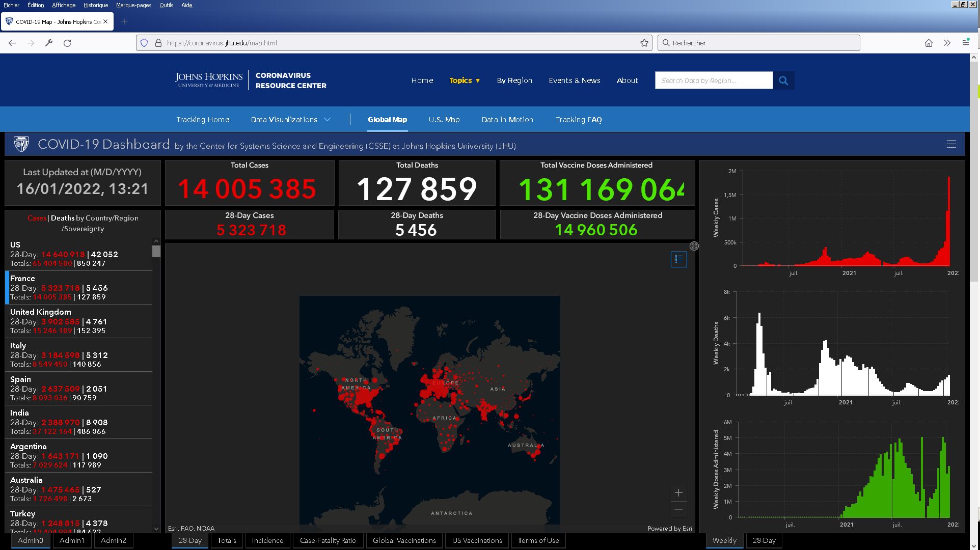Go to the browser home page icon
Image resolution: width=980 pixels, height=550 pixels.
[x=929, y=43]
